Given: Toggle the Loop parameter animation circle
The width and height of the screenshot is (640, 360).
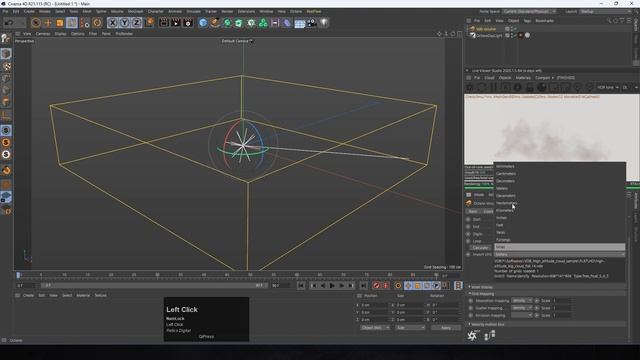Looking at the screenshot, I should [468, 241].
